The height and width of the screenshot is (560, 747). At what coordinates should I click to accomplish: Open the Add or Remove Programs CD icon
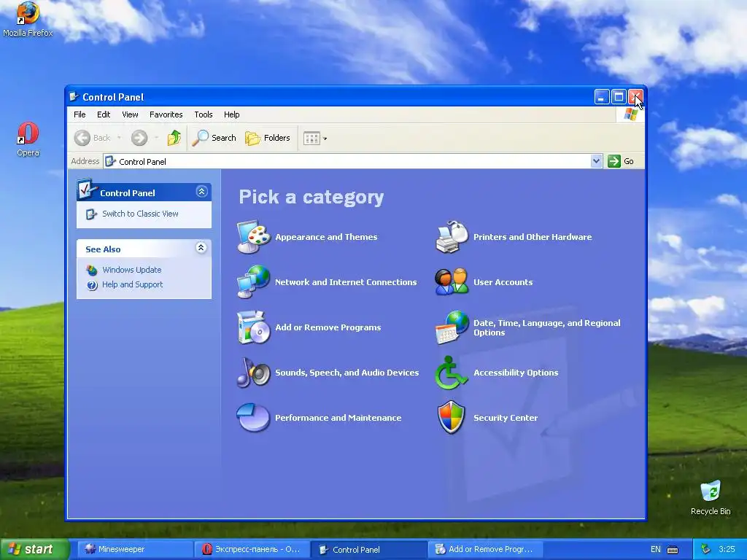click(x=254, y=327)
